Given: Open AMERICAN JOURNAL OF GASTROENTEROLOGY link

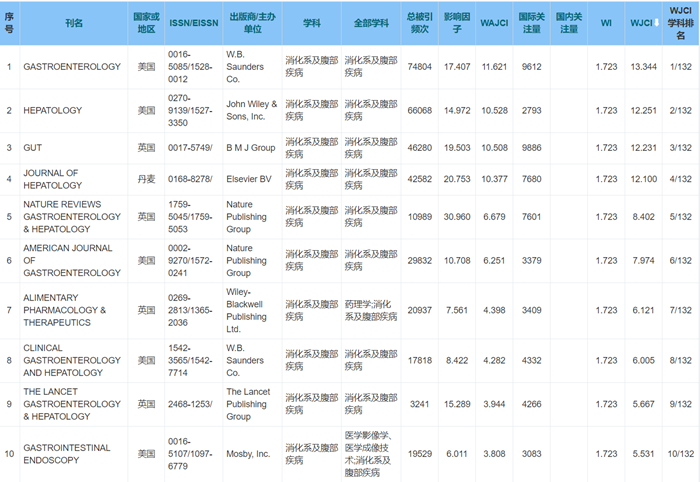Looking at the screenshot, I should (x=68, y=260).
